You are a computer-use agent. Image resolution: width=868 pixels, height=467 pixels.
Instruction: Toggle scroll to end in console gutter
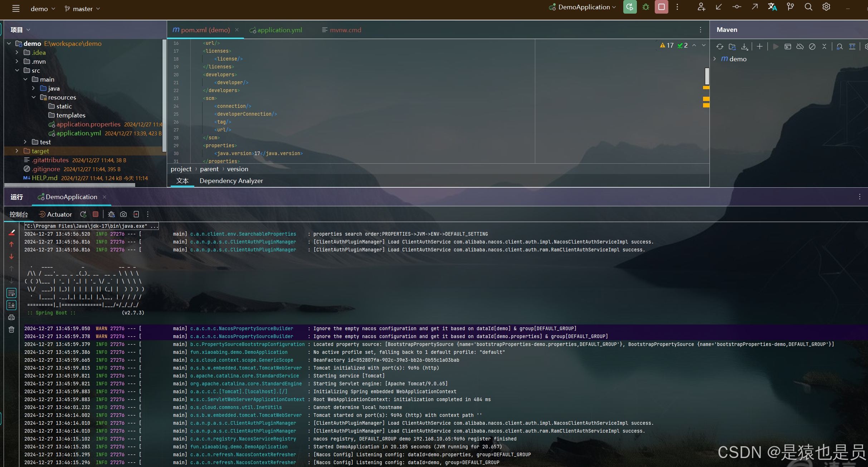[x=11, y=305]
